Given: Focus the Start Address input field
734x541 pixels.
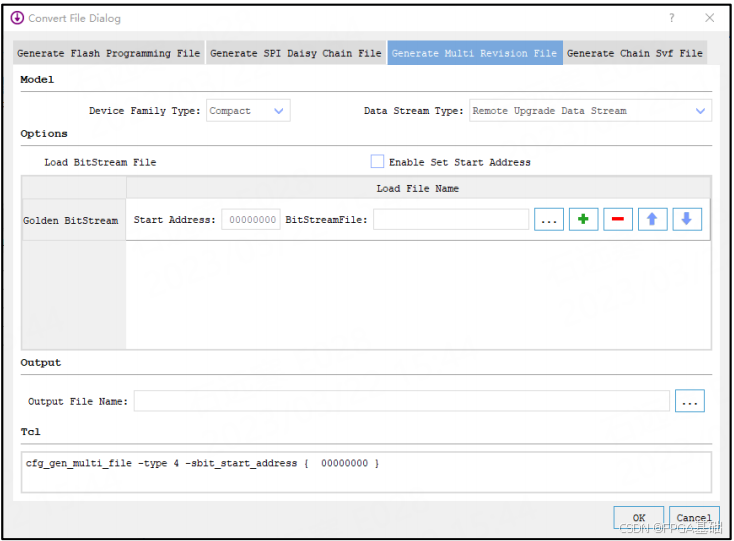Looking at the screenshot, I should click(x=251, y=219).
